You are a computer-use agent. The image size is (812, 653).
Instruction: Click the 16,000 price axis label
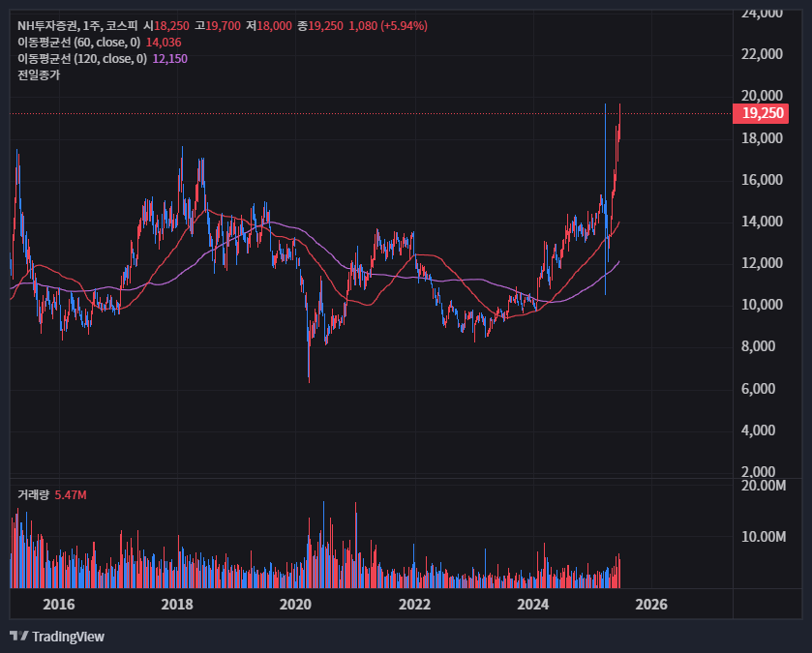coord(762,180)
